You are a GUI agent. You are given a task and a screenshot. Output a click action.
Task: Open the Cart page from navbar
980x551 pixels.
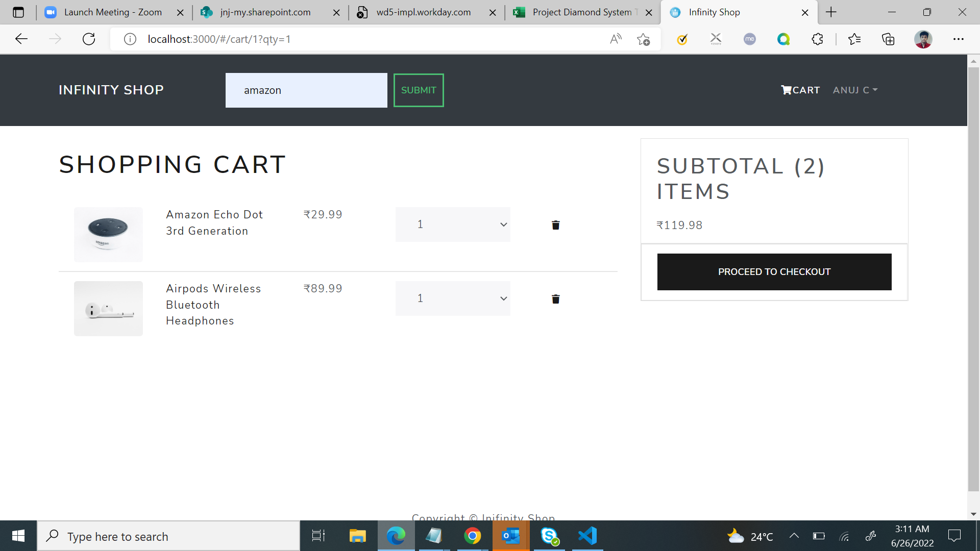(800, 90)
